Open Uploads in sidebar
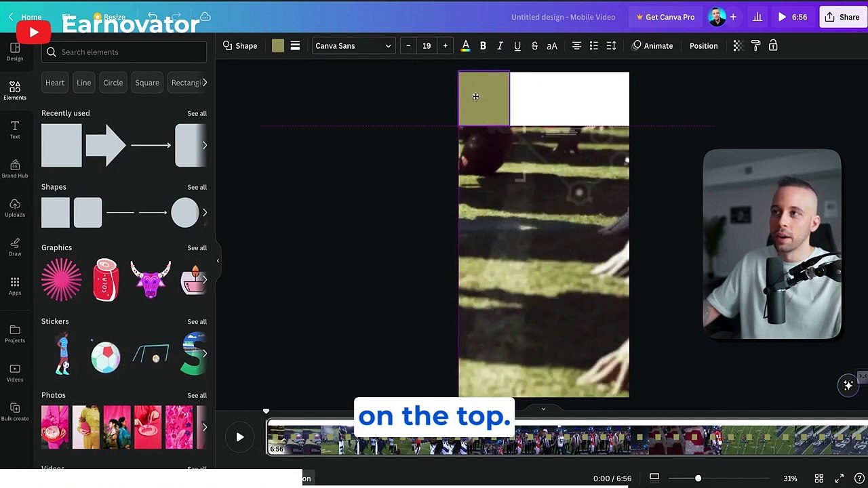The image size is (868, 488). [15, 207]
